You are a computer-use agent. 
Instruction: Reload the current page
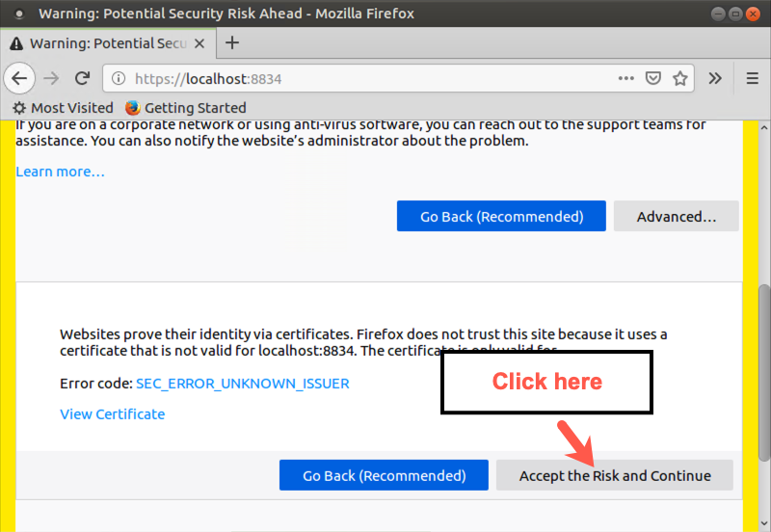(83, 78)
